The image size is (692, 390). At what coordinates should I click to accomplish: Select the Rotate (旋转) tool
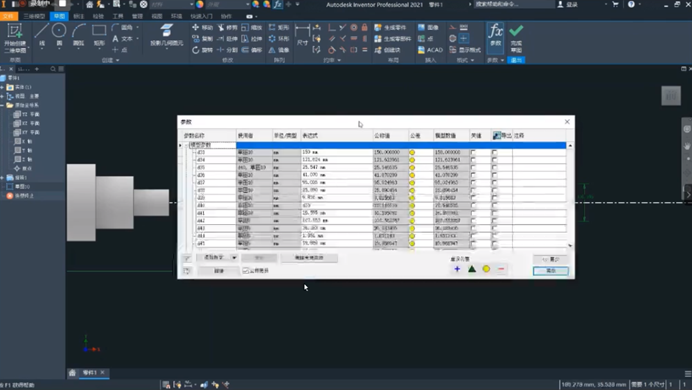point(202,50)
